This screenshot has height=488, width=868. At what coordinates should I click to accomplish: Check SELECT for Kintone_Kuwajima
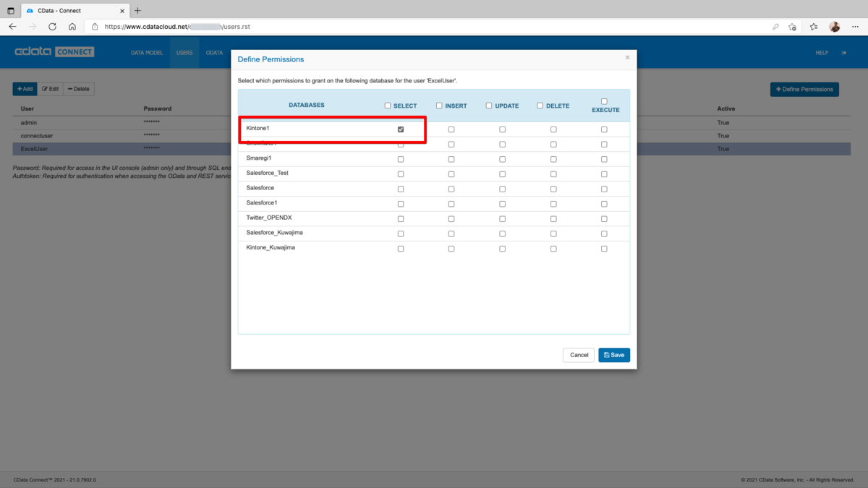coord(401,249)
